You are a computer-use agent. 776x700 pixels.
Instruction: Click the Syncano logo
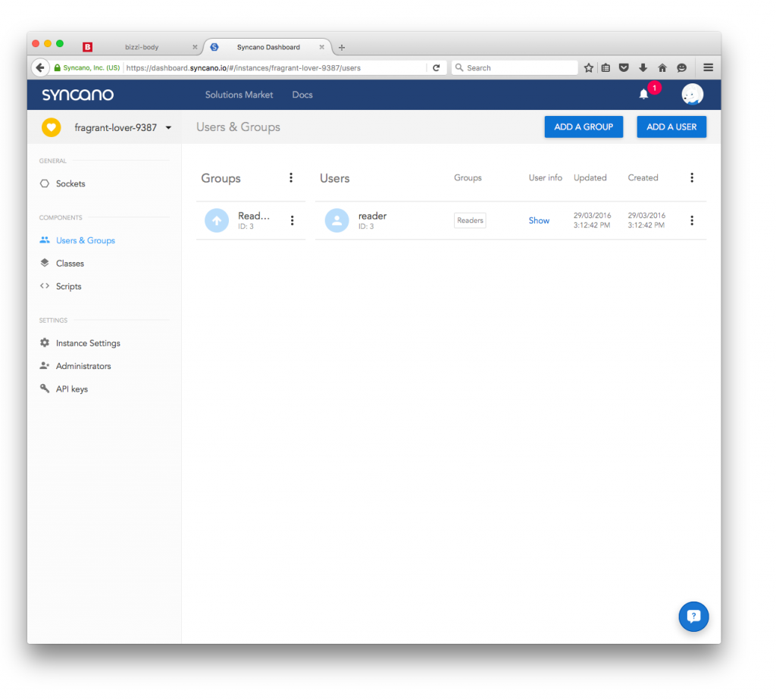[x=78, y=95]
